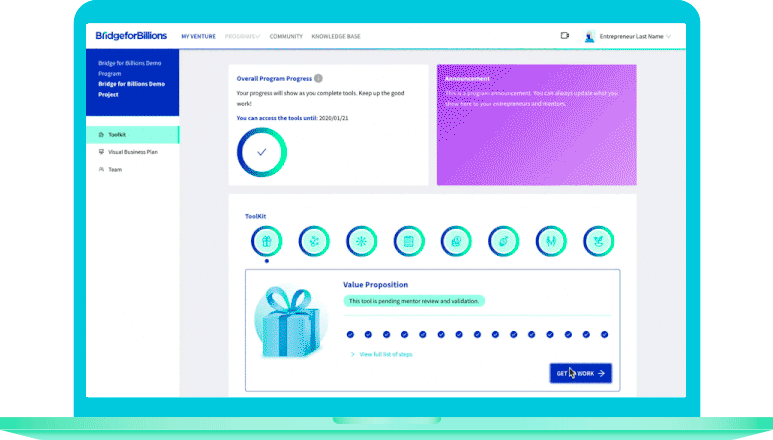Click the info icon beside Overall Program Progress
The height and width of the screenshot is (440, 773).
tap(318, 77)
